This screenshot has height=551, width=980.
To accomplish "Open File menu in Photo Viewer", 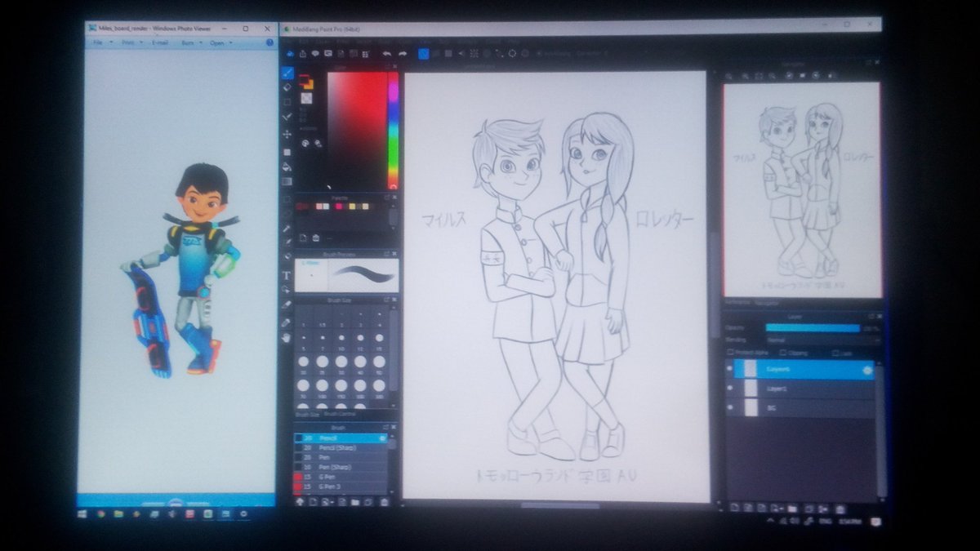I will tap(100, 42).
